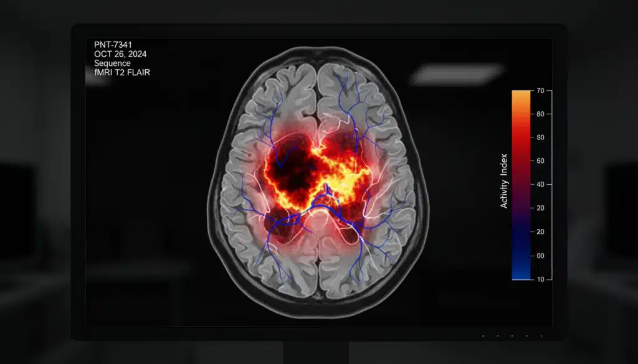Screen dimensions: 638x364
Task: Click the 10 tick at colorbar bottom
Action: pos(540,281)
